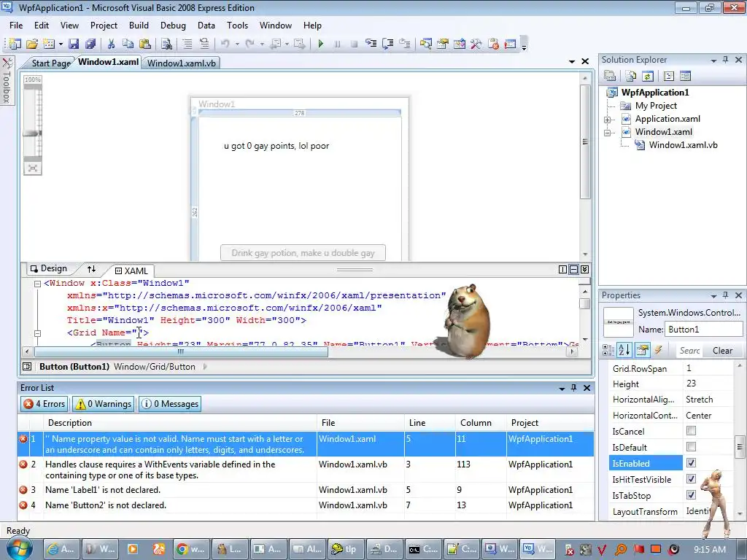
Task: Open Toolbar Options overflow dropdown
Action: (x=524, y=44)
